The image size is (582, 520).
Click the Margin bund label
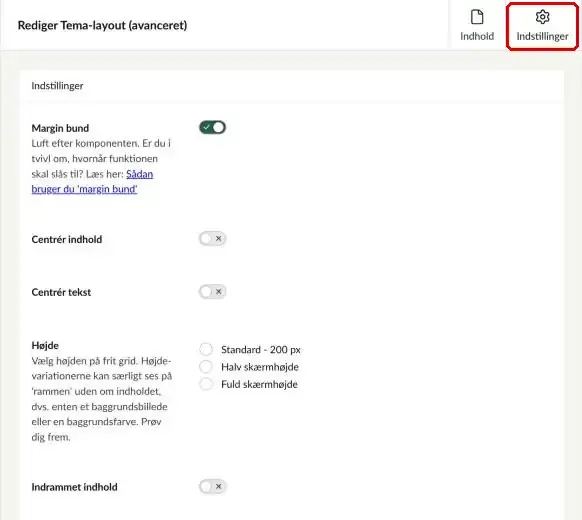pos(60,128)
